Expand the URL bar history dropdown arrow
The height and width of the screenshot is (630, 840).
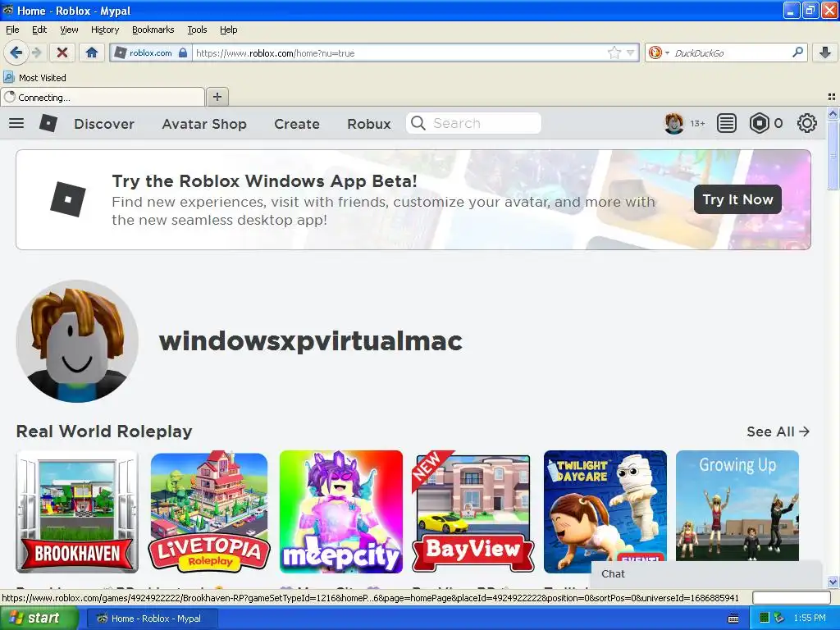coord(631,52)
